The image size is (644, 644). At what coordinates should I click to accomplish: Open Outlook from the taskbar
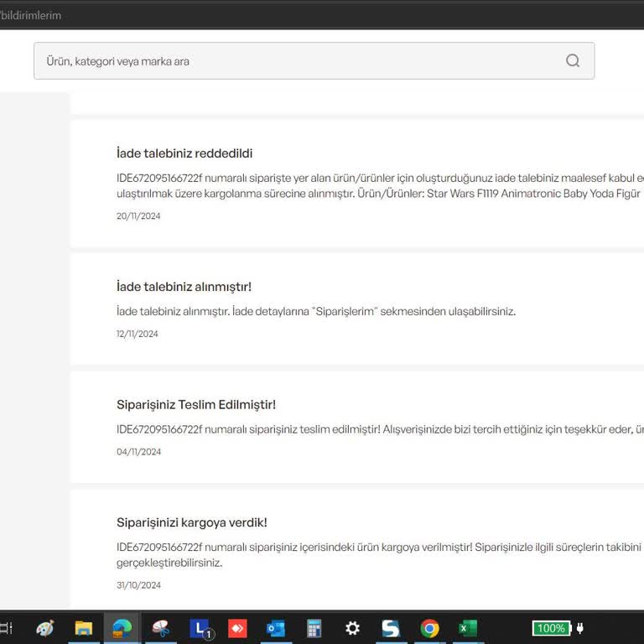(x=276, y=628)
